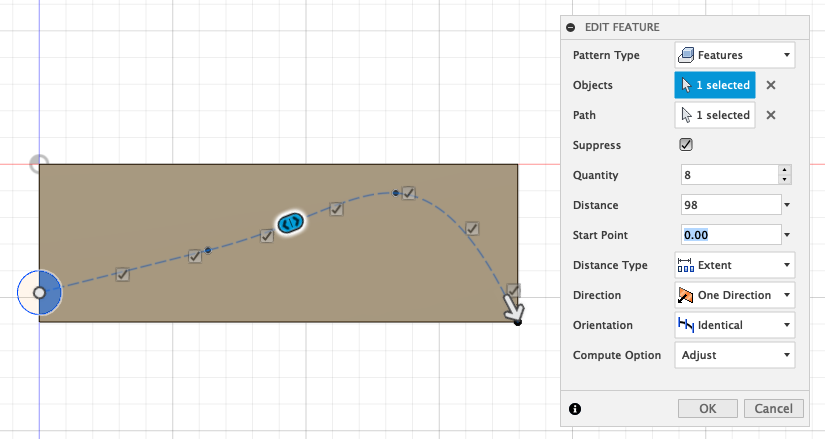Screen dimensions: 825x439
Task: Collapse the EDIT FEATURE dialog header icon
Action: (571, 27)
